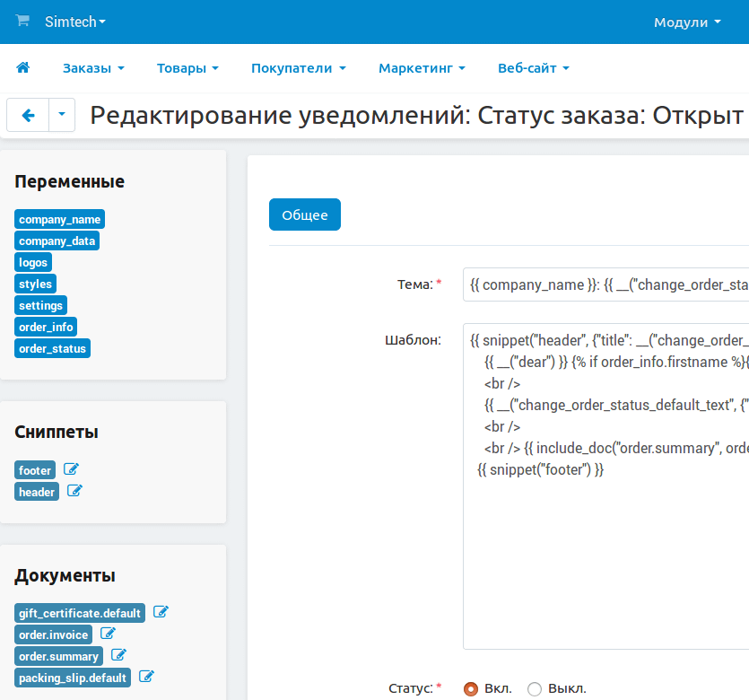Screen dimensions: 749x700
Task: Insert the company_name variable
Action: [59, 218]
